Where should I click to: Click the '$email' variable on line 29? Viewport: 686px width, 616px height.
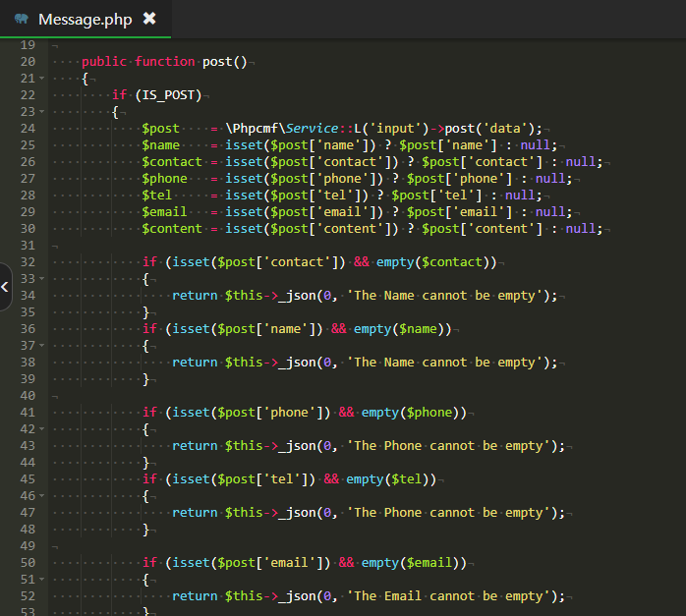point(164,212)
